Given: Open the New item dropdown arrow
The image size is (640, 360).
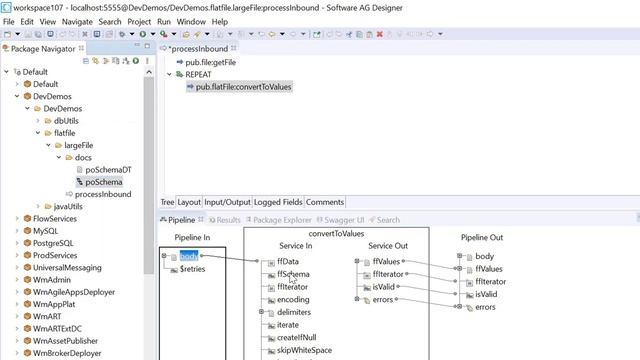Looking at the screenshot, I should (18, 34).
